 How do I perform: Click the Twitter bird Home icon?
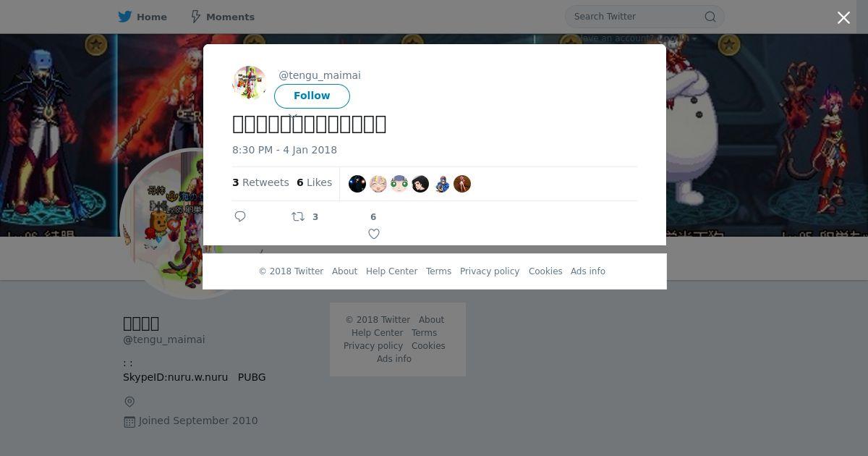[125, 17]
